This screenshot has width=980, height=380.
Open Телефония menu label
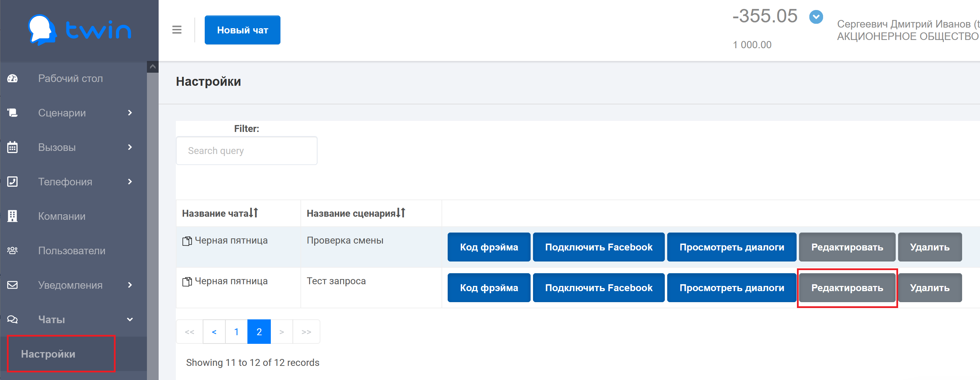(x=65, y=182)
